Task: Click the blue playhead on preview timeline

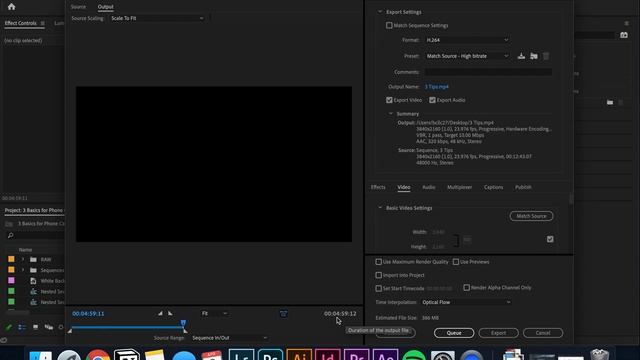Action: pos(183,323)
